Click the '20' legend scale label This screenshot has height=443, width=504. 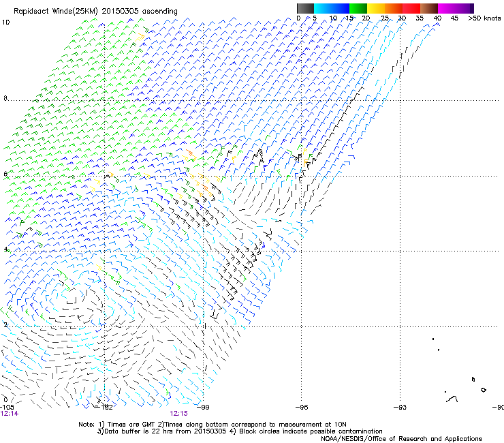[x=366, y=18]
